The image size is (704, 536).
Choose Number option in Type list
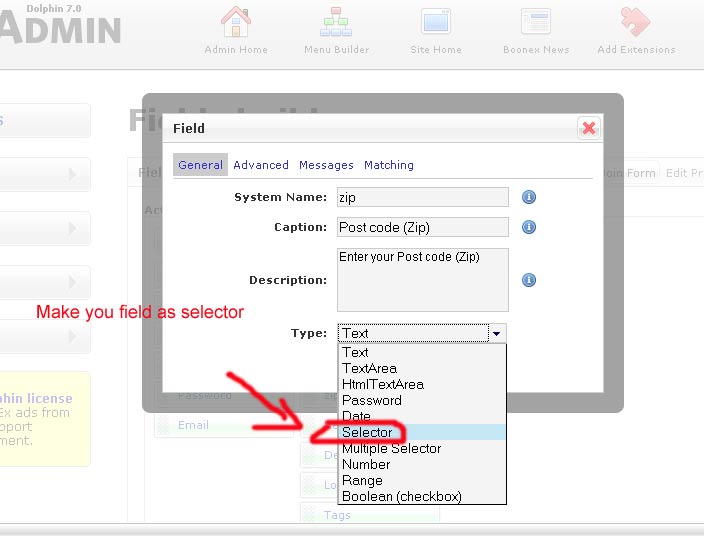[422, 465]
